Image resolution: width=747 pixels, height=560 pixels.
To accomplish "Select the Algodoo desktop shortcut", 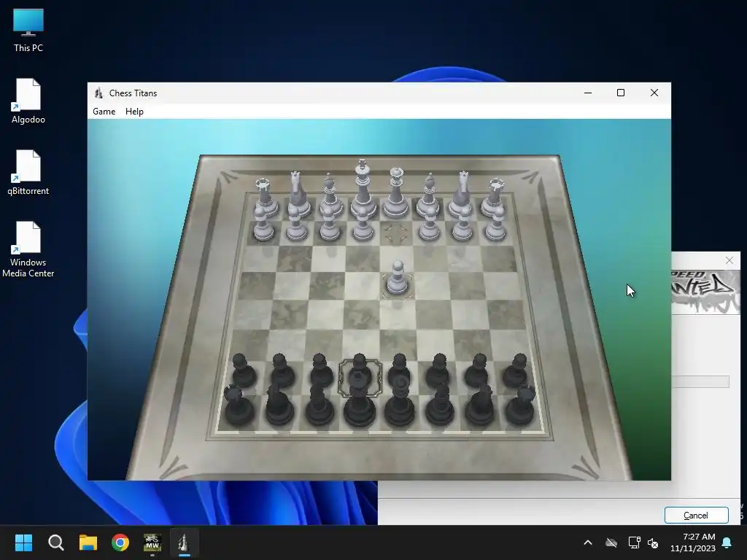I will pos(28,101).
